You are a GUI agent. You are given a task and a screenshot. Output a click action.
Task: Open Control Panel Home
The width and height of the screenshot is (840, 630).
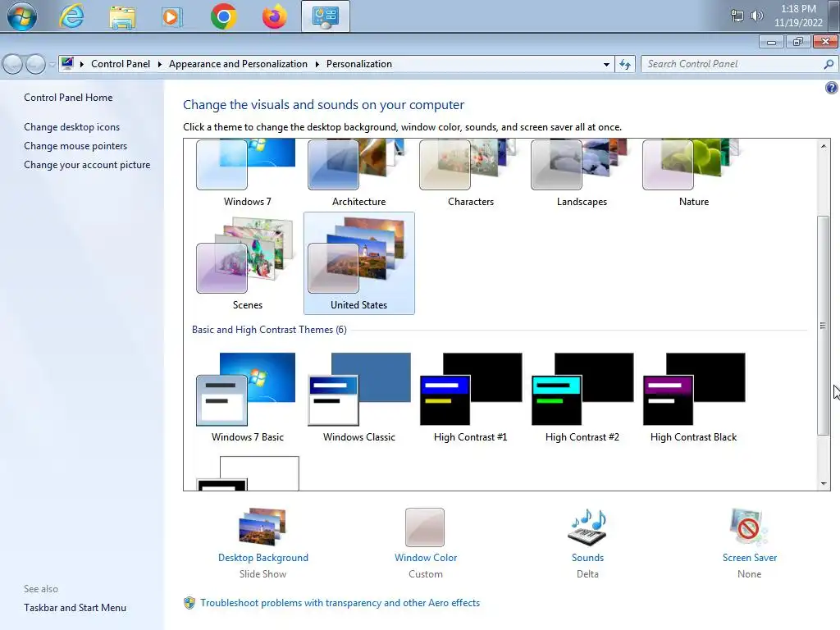68,98
